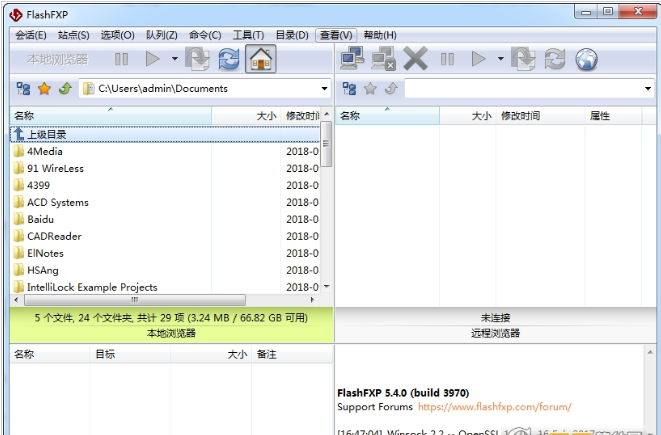The width and height of the screenshot is (661, 435).
Task: Open the remote transfer options dropdown arrow
Action: [x=500, y=59]
